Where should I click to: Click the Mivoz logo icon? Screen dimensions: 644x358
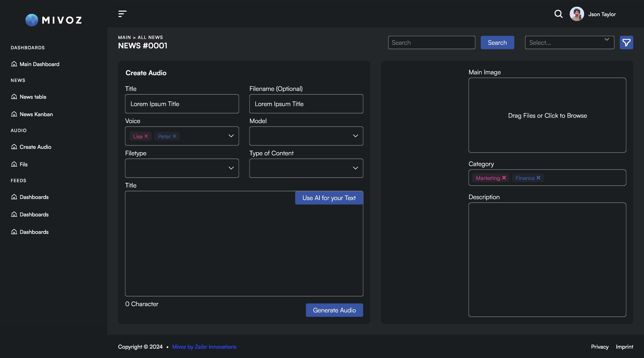pyautogui.click(x=32, y=20)
